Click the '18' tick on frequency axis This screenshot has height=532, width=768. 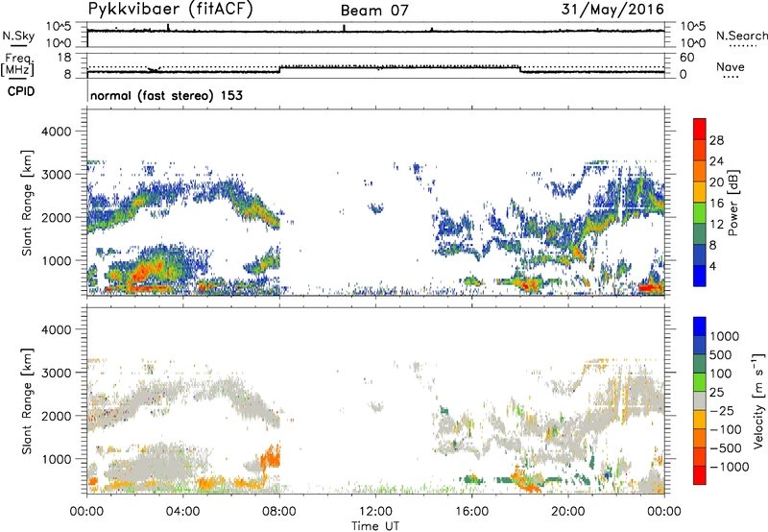point(64,58)
